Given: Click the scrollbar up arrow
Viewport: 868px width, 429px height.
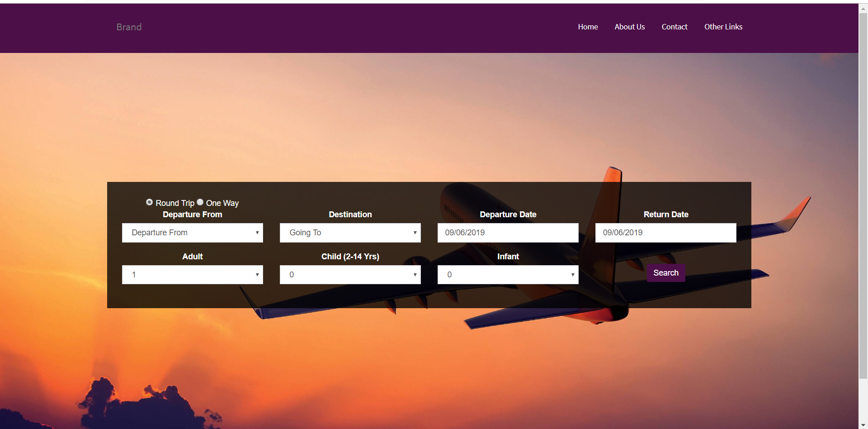Looking at the screenshot, I should (x=863, y=8).
